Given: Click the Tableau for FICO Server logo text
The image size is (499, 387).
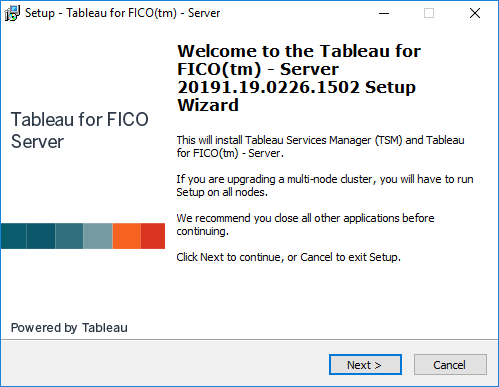Looking at the screenshot, I should click(80, 130).
